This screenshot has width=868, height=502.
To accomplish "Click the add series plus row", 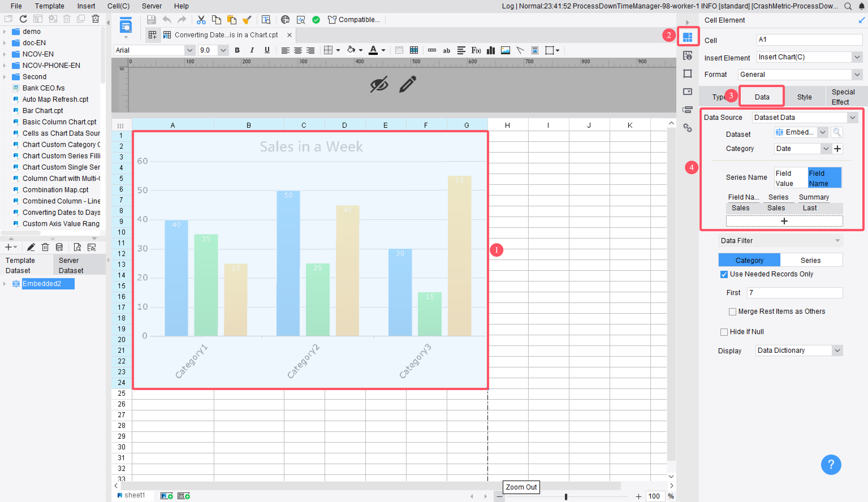I will point(784,221).
